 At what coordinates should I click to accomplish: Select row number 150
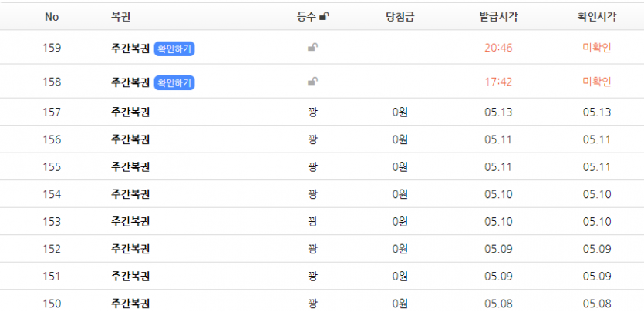(x=52, y=304)
